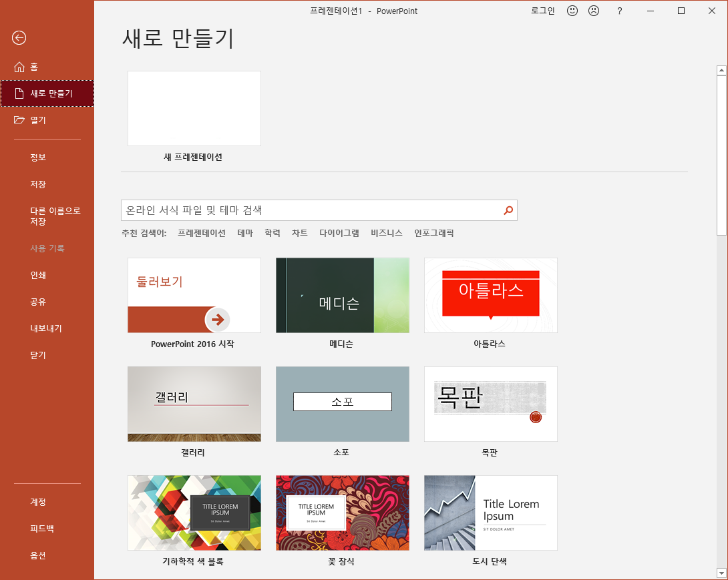Click the search magnifier icon

click(x=508, y=210)
